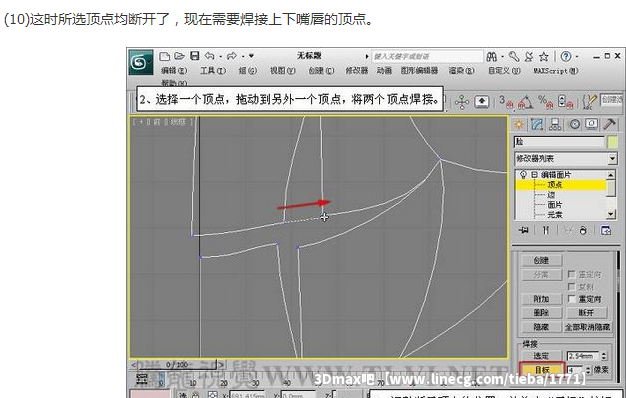This screenshot has height=398, width=626.
Task: Click the Open file folder icon
Action: (179, 56)
